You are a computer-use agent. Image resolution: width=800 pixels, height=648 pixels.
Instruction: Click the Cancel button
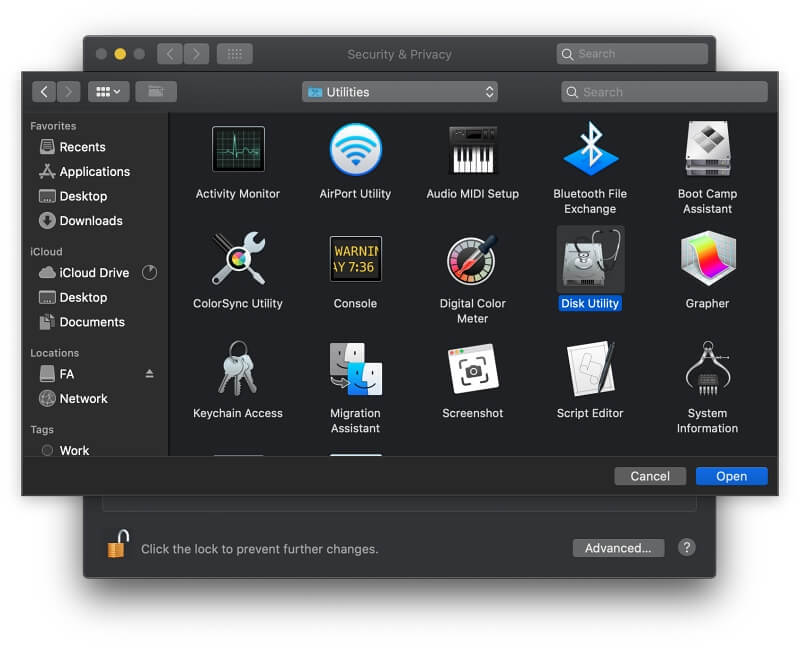650,476
